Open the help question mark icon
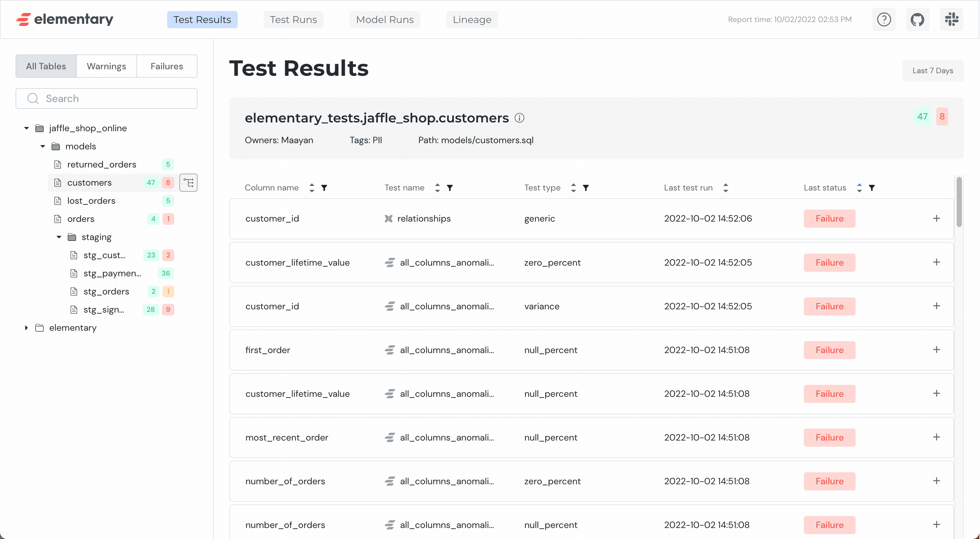The height and width of the screenshot is (539, 980). click(x=884, y=19)
